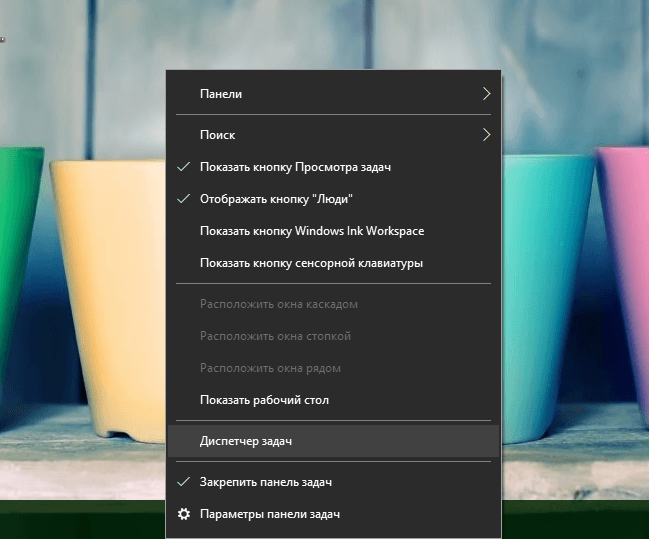Disable Отображать кнопку "Люди" option
This screenshot has width=649, height=539.
coord(334,199)
